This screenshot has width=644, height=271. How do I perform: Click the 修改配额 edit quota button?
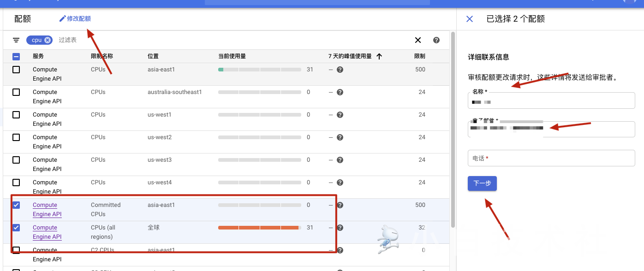(x=75, y=19)
